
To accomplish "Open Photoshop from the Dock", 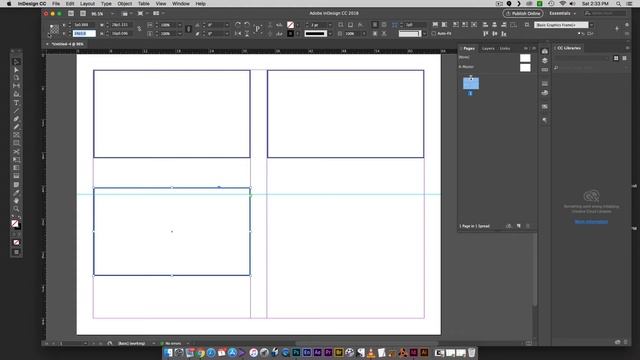I will pyautogui.click(x=296, y=353).
